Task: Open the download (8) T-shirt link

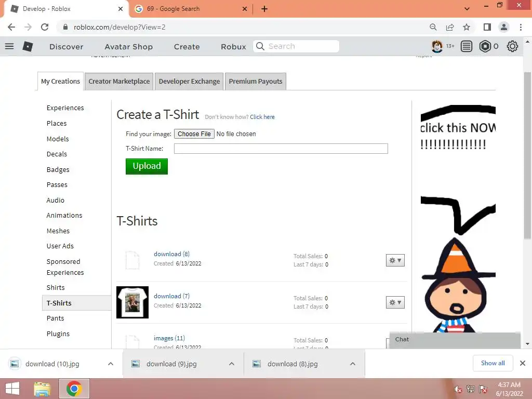Action: coord(171,254)
